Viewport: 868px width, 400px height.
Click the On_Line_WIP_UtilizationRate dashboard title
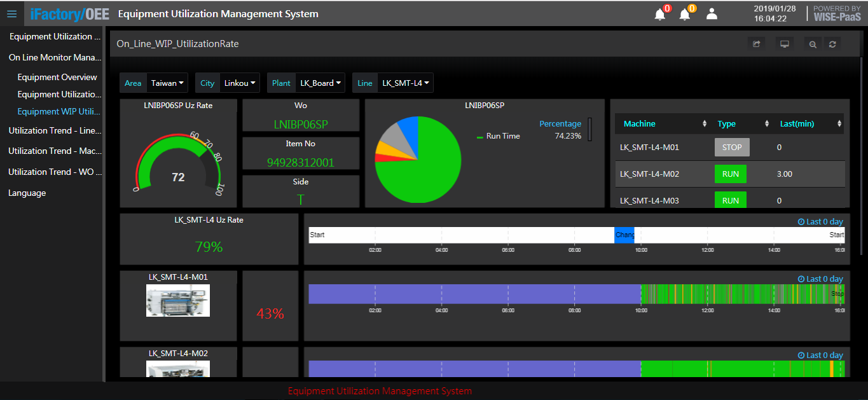(x=177, y=44)
